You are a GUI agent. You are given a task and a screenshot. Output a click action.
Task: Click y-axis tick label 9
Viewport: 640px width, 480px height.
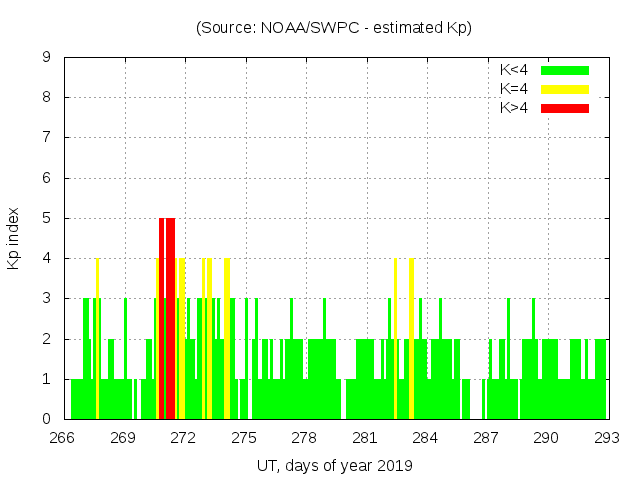[x=47, y=58]
